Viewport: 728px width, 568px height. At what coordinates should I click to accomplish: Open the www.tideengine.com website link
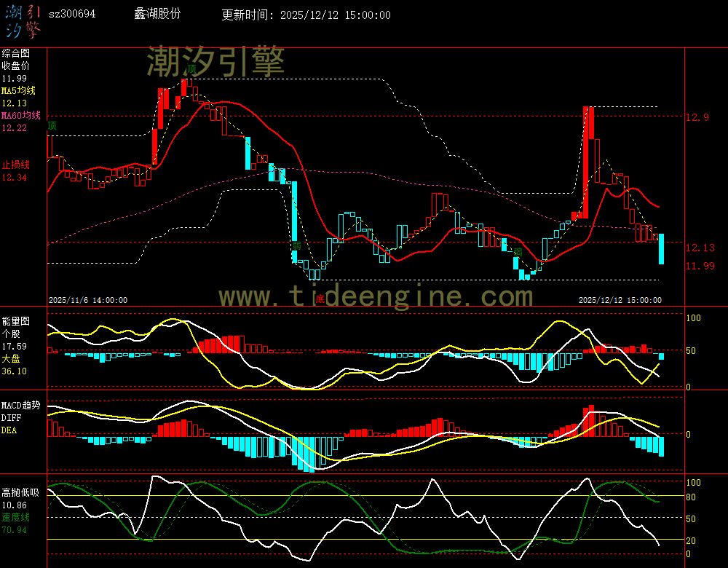tap(376, 296)
